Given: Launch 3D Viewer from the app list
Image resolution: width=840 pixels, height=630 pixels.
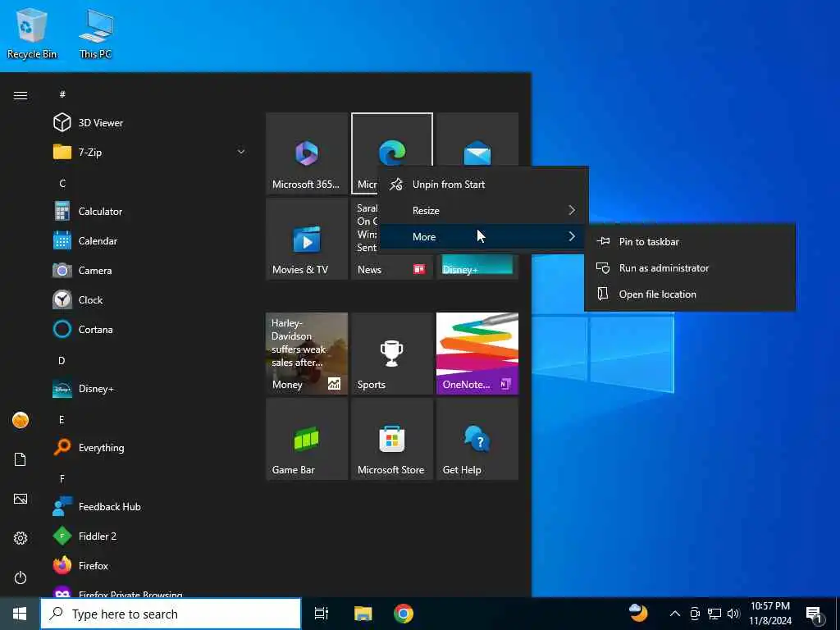Looking at the screenshot, I should point(149,123).
